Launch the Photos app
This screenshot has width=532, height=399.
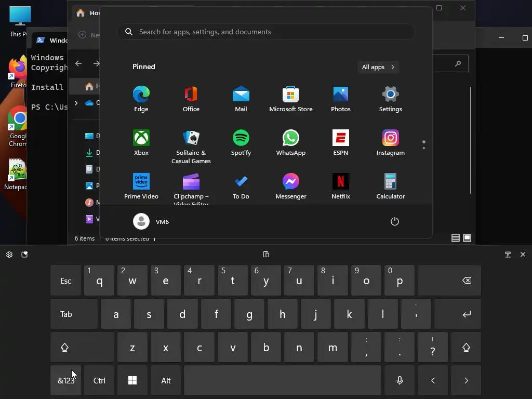pos(341,99)
